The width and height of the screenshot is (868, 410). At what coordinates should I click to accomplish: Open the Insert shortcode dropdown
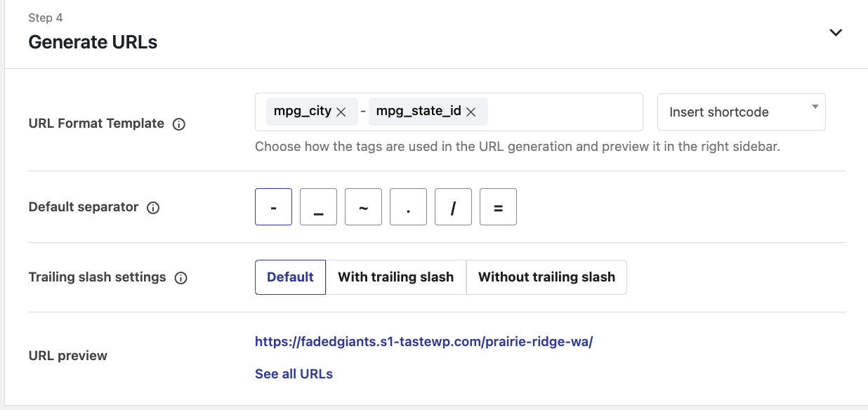(741, 112)
